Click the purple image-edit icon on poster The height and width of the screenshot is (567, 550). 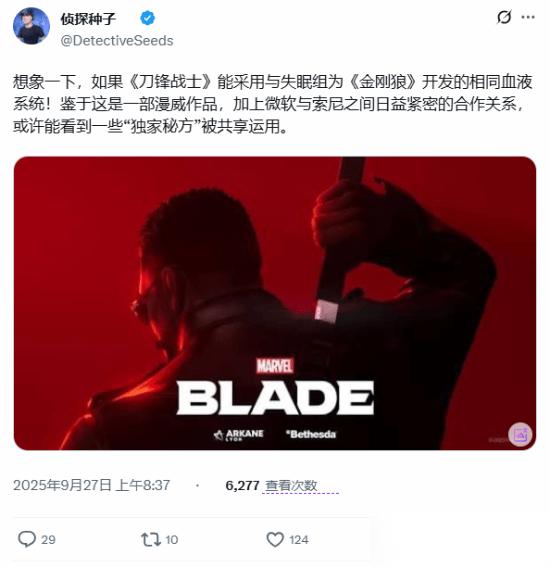pyautogui.click(x=520, y=434)
